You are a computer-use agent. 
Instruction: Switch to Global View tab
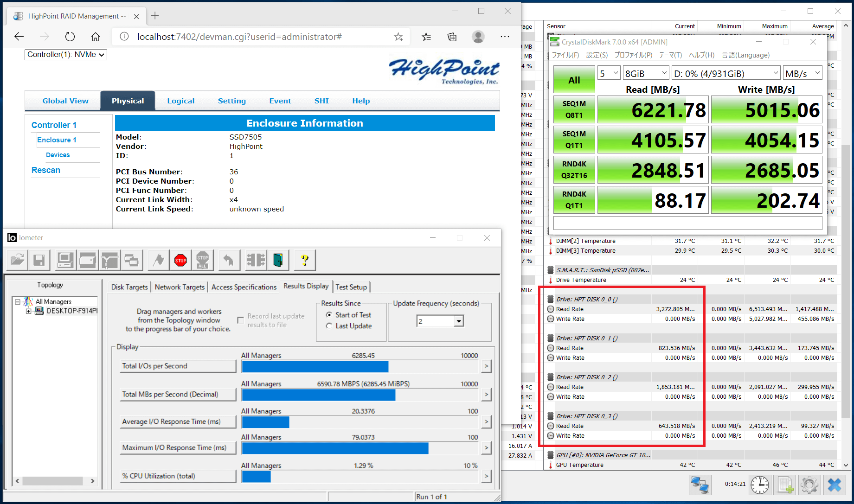65,101
